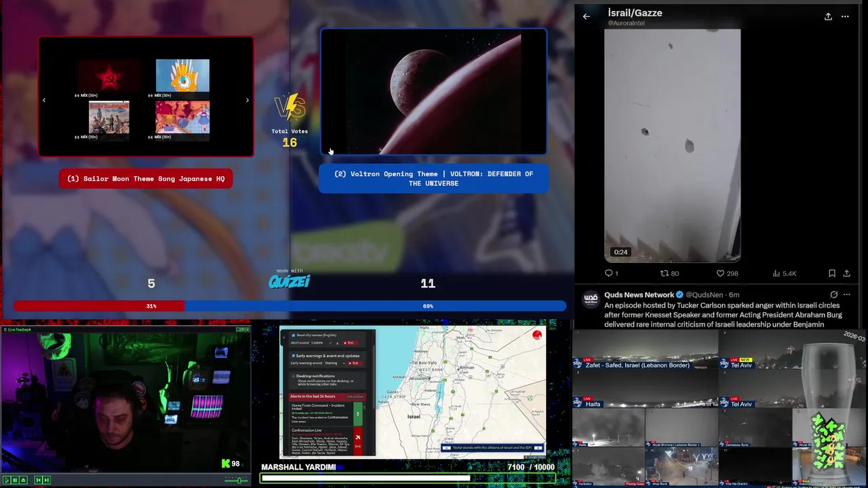Click the Tel Aviv-Yafo label on map
Image resolution: width=868 pixels, height=488 pixels.
click(x=423, y=363)
